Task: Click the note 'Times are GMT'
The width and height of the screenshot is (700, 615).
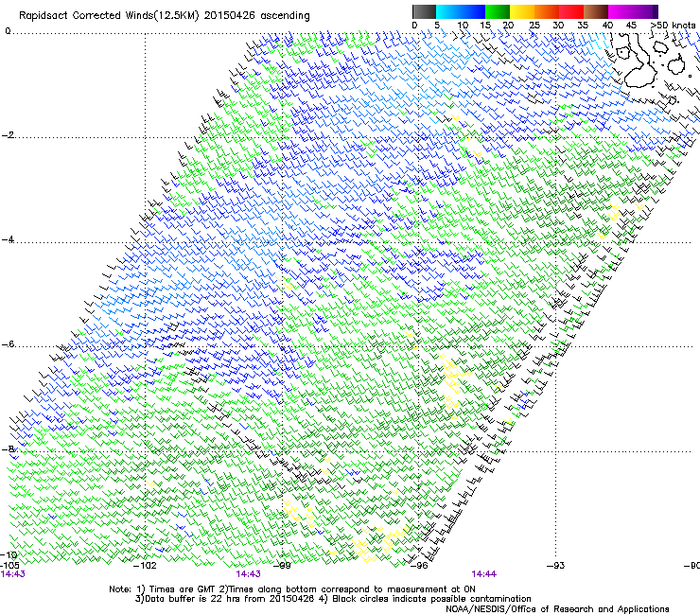Action: coord(183,589)
